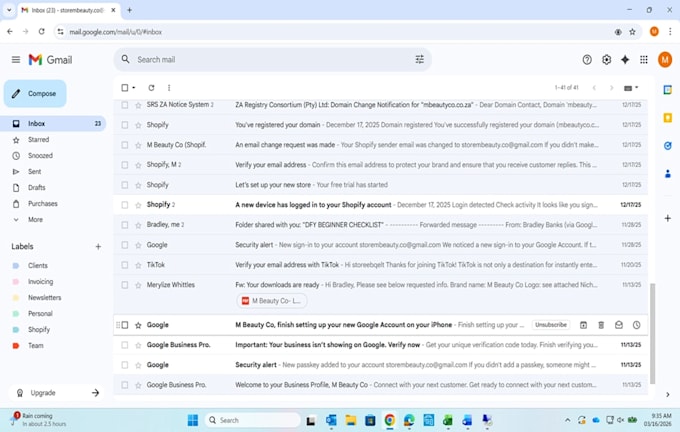Open 'Welcome to your Business Profile' email
The height and width of the screenshot is (432, 680).
pos(381,385)
